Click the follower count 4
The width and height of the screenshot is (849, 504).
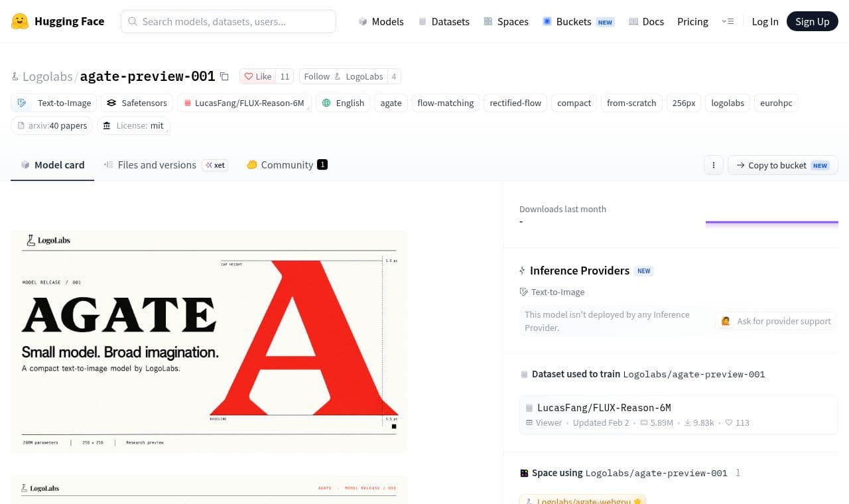[394, 76]
